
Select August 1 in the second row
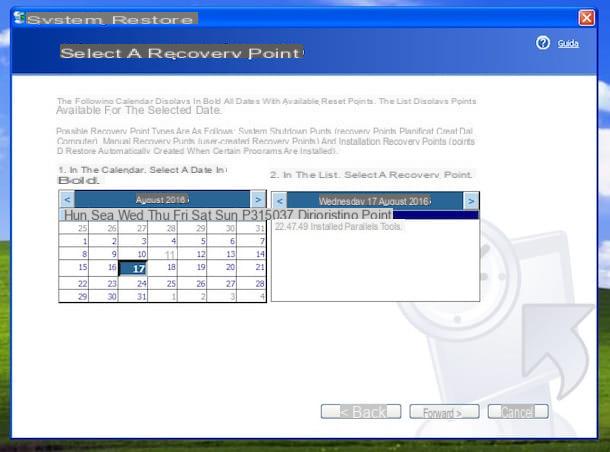tap(74, 241)
